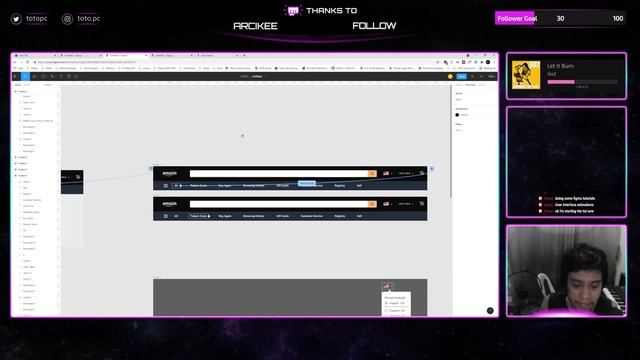This screenshot has width=640, height=360.
Task: Click Buy Again in header with outlined Today's Deals
Action: 225,216
